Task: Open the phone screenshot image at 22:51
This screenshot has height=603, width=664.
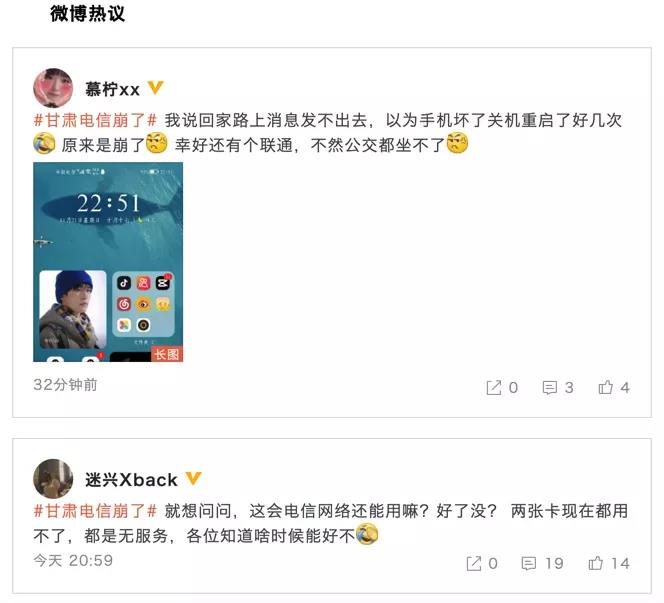Action: [x=108, y=262]
